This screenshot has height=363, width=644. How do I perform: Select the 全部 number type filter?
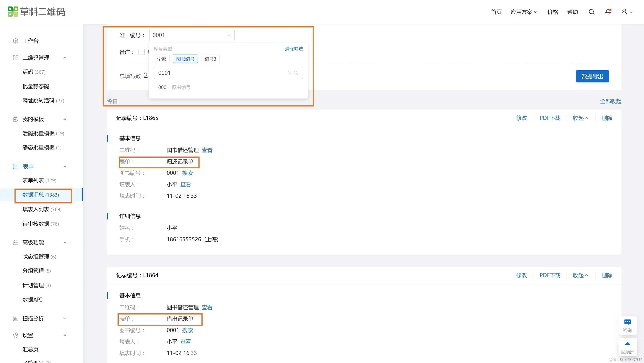tap(161, 59)
